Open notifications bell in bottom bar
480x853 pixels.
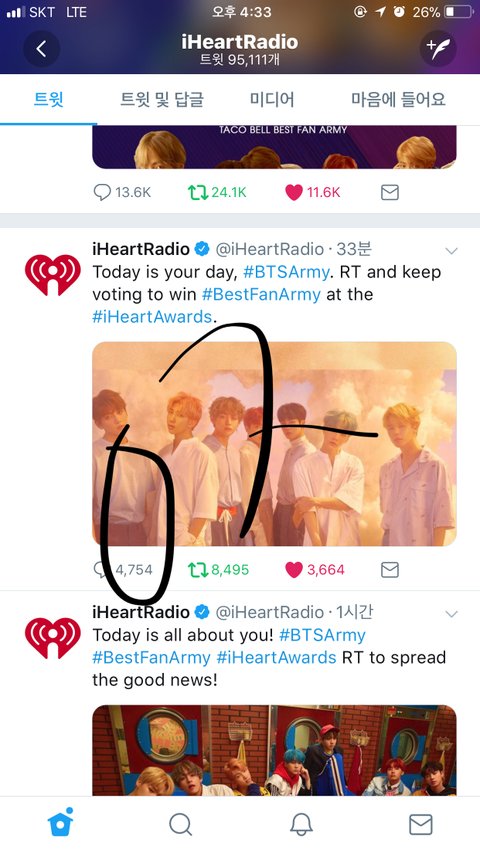point(301,824)
